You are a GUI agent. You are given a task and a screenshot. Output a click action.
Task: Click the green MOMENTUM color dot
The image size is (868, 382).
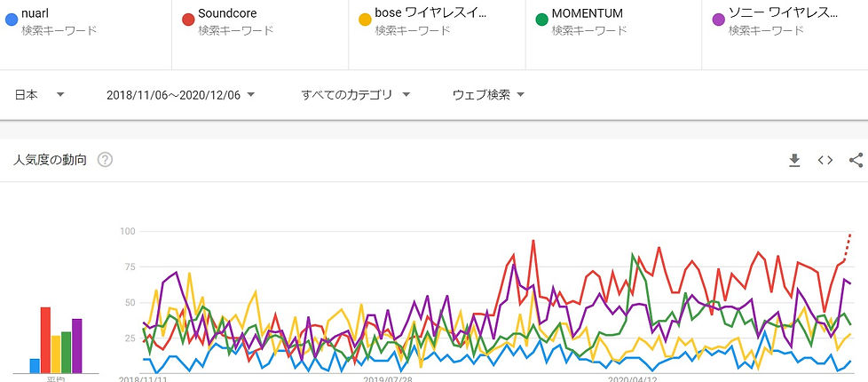tap(541, 20)
